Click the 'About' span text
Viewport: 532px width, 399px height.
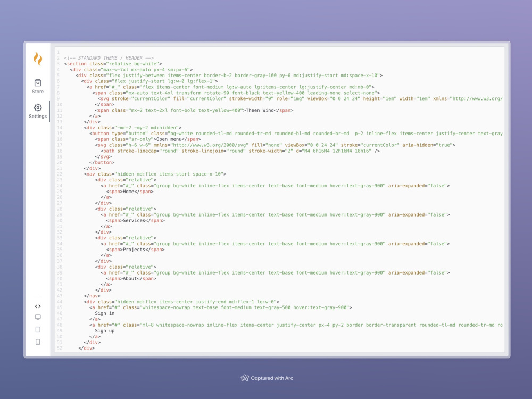pos(130,279)
